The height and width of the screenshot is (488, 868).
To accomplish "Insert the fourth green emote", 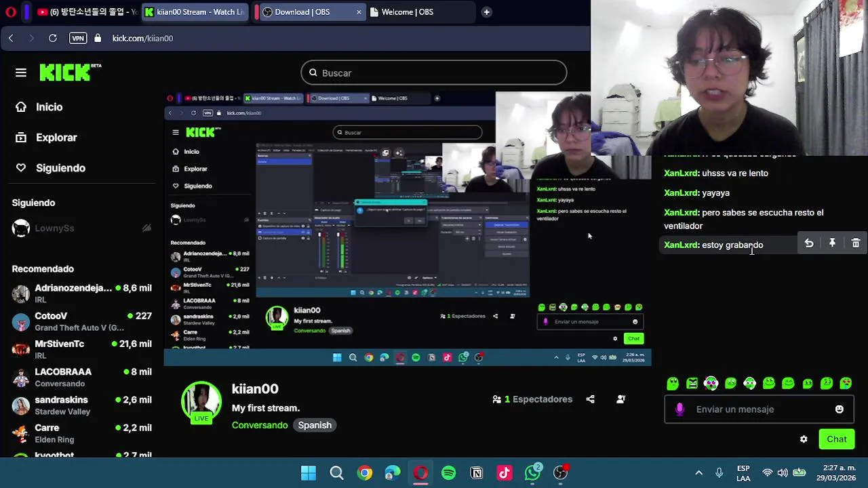I will 730,384.
